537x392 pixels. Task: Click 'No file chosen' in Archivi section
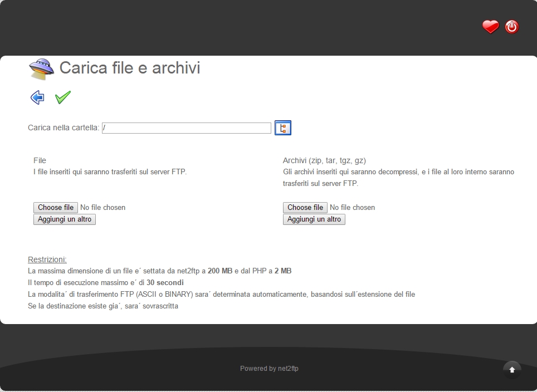(353, 208)
